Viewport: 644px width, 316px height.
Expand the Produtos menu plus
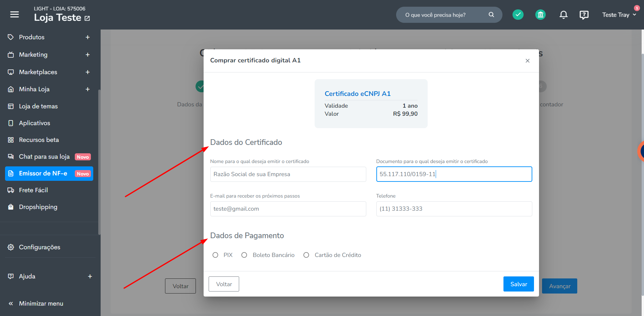click(88, 37)
